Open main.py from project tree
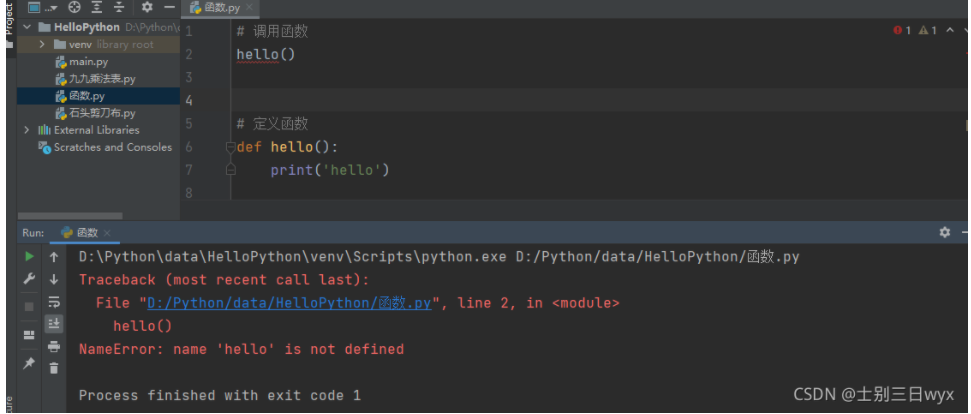The width and height of the screenshot is (971, 414). point(88,62)
